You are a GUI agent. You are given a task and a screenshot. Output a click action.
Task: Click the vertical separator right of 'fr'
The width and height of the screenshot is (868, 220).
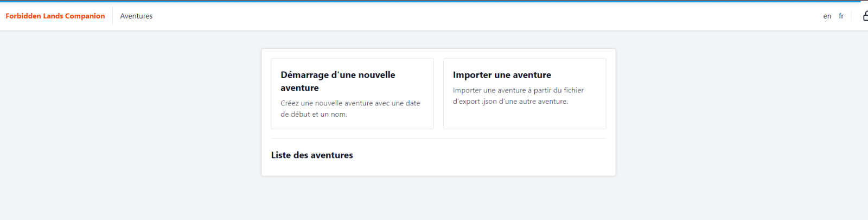852,16
